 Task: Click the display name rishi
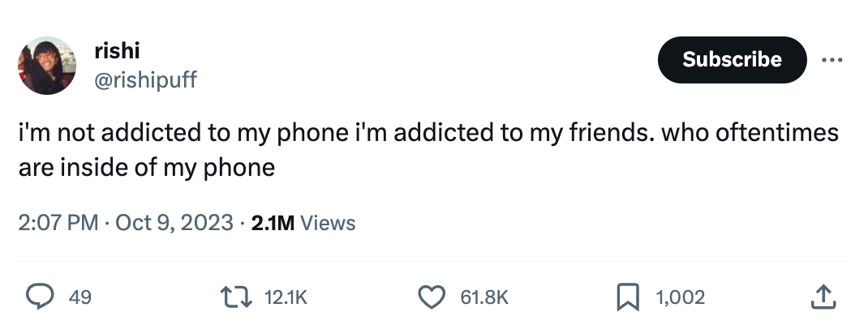pyautogui.click(x=118, y=51)
